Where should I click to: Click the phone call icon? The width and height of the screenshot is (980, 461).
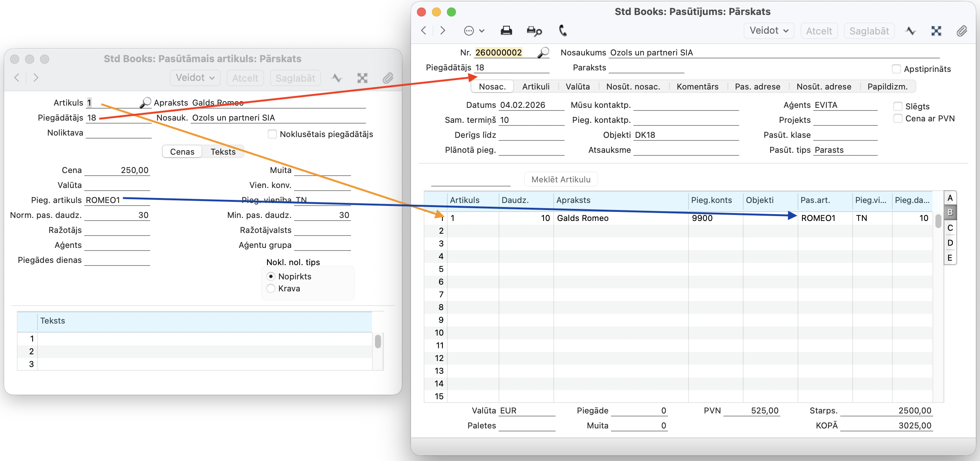coord(563,30)
